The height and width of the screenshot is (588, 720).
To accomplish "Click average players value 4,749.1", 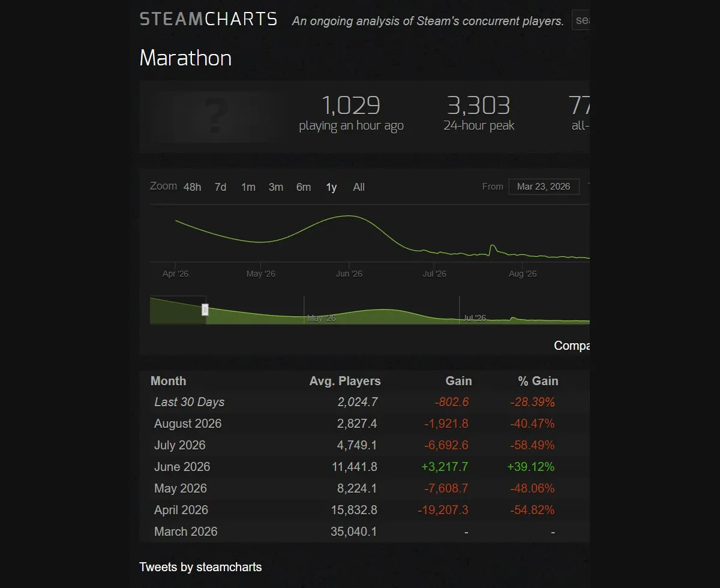I will click(358, 445).
